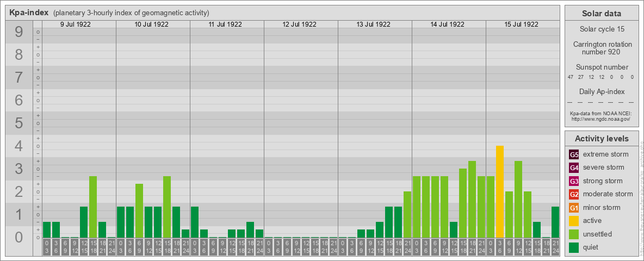Click the 0-3 bar on 11 Jul 1922
Image resolution: width=644 pixels, height=261 pixels.
pos(195,222)
